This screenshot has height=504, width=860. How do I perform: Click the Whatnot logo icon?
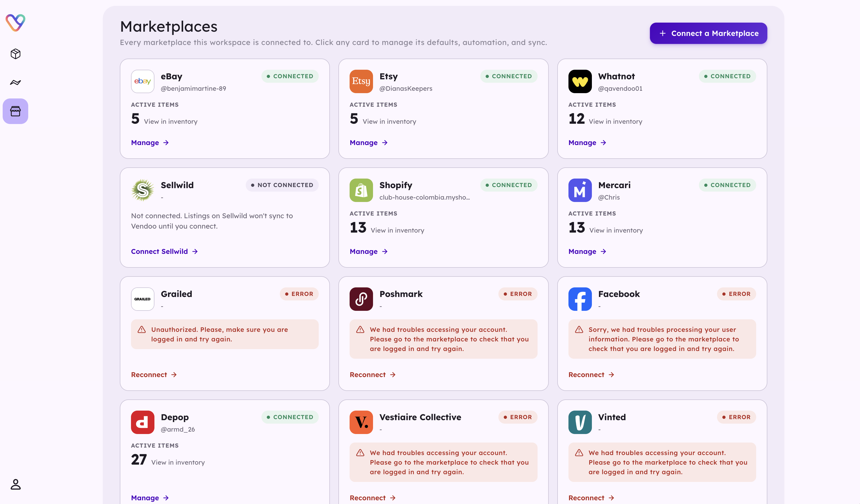click(580, 81)
